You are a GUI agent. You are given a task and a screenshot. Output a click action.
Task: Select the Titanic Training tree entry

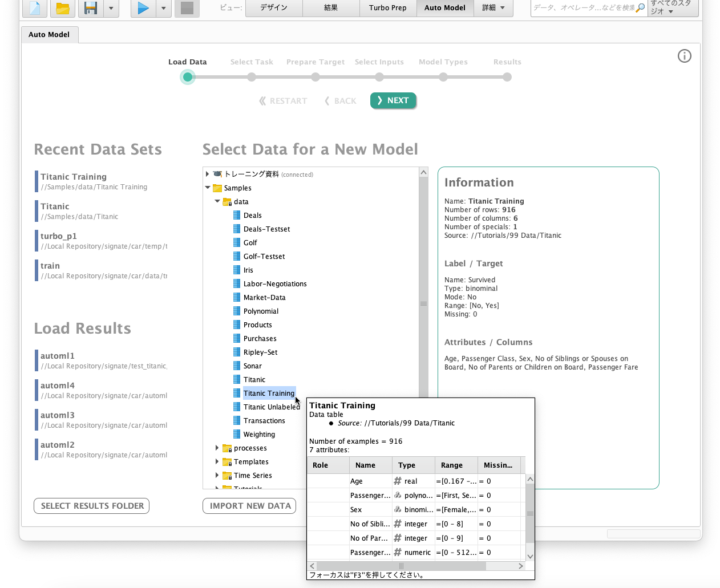(269, 393)
